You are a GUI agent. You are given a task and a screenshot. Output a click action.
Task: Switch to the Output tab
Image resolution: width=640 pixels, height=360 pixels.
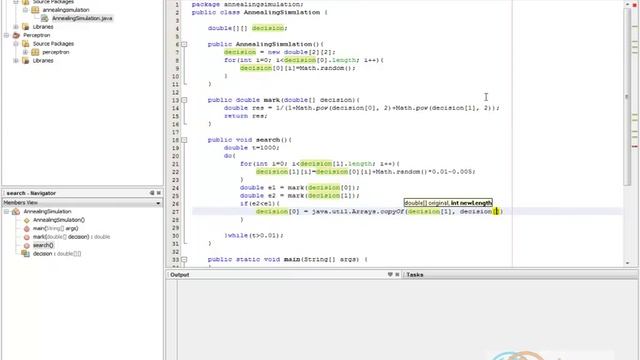[180, 275]
